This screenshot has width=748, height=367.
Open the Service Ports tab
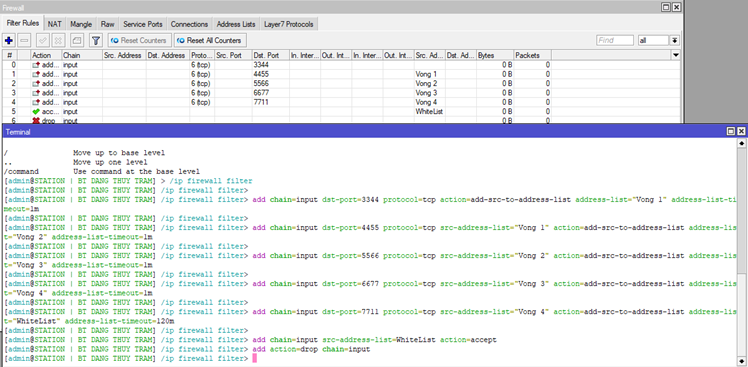click(143, 24)
